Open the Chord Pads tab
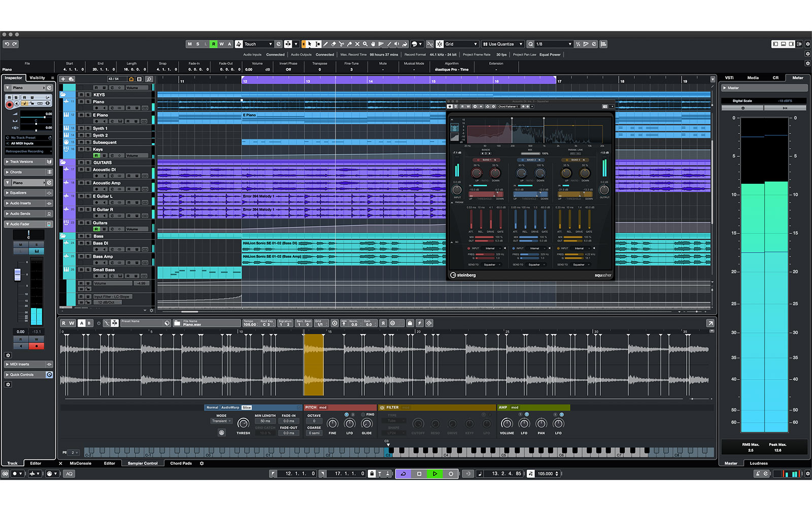 click(181, 463)
